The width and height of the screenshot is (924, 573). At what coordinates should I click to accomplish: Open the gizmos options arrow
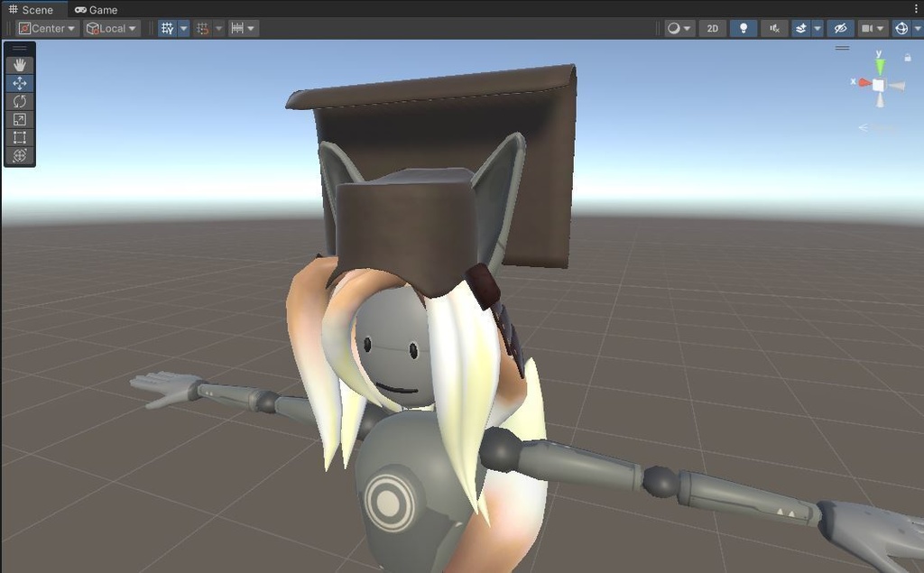[918, 28]
